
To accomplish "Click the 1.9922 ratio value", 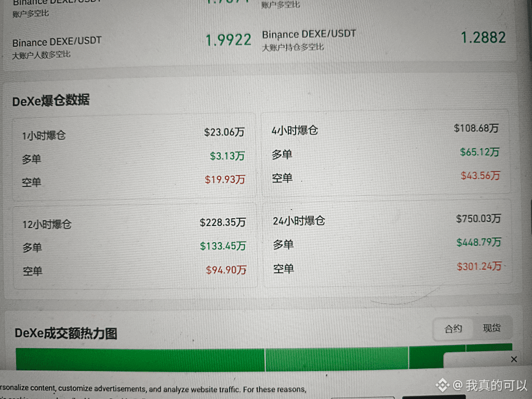I will point(229,40).
